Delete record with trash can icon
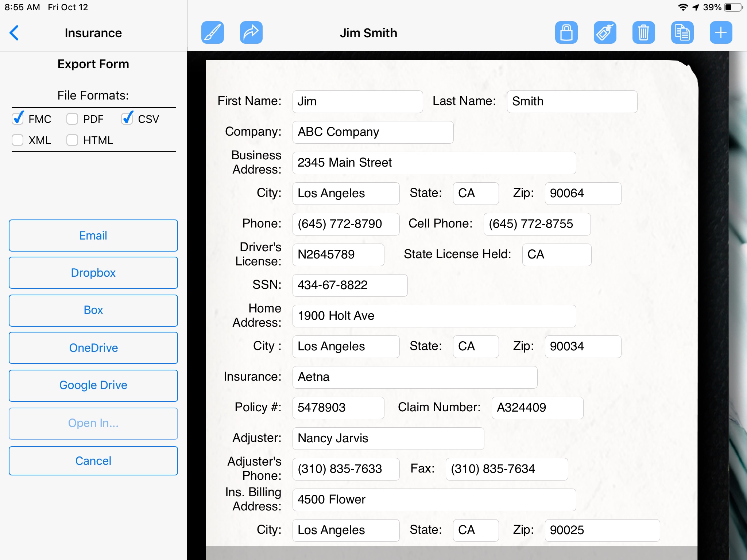The height and width of the screenshot is (560, 747). coord(643,33)
